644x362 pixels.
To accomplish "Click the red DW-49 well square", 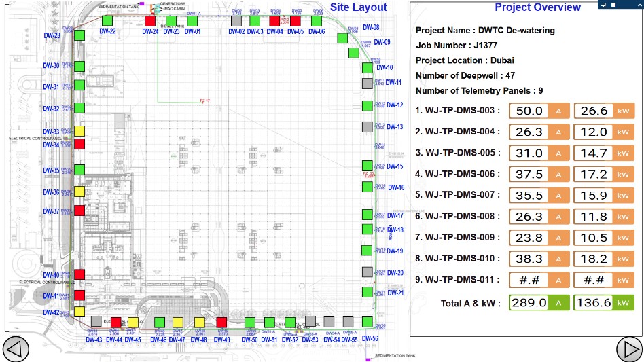I will [221, 322].
